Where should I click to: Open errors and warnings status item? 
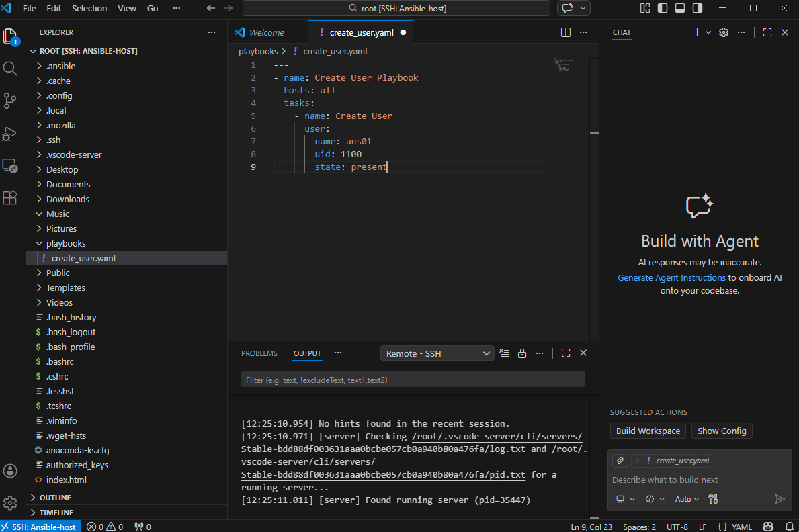coord(105,527)
